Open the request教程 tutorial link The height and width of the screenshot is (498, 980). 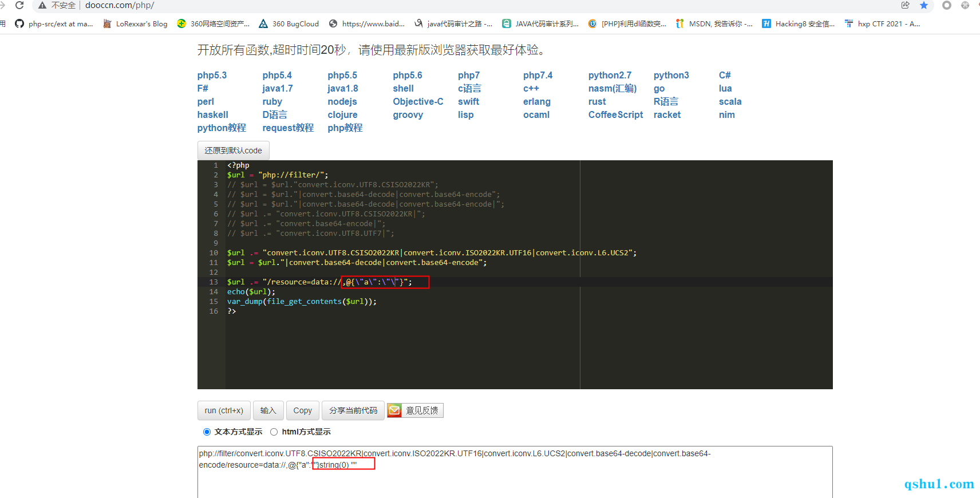pos(288,128)
